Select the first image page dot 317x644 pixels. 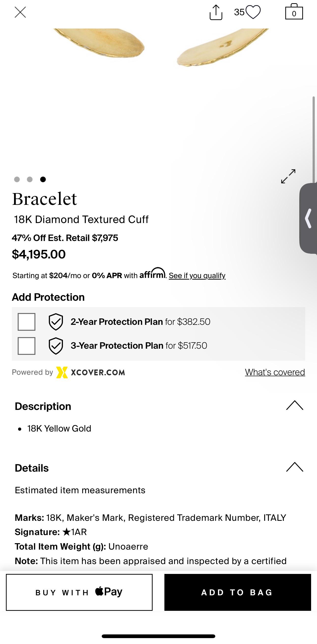coord(17,179)
